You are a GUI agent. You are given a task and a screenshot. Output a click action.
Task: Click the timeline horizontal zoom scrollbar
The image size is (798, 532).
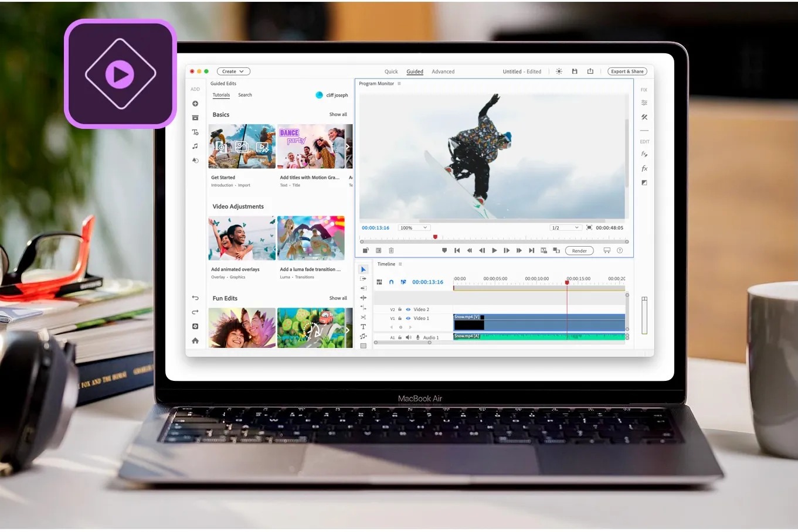[x=403, y=343]
